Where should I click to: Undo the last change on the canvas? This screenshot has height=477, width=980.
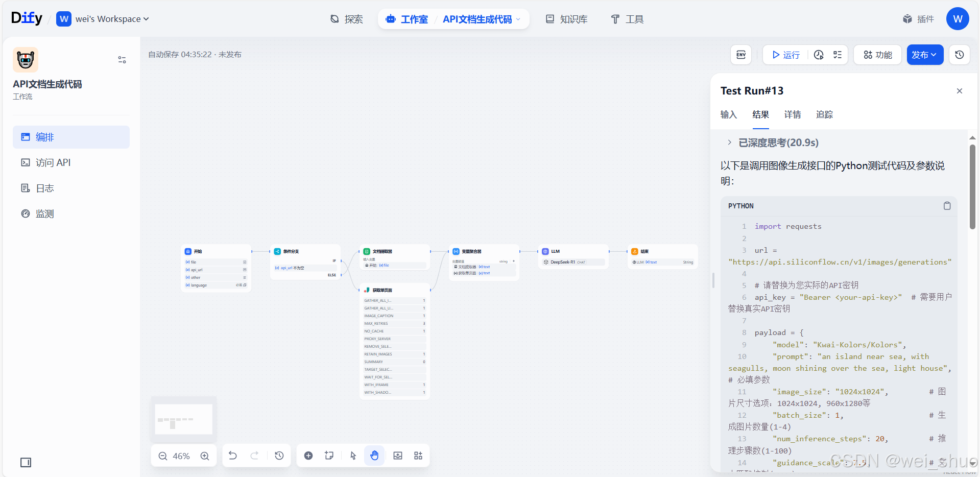tap(232, 455)
